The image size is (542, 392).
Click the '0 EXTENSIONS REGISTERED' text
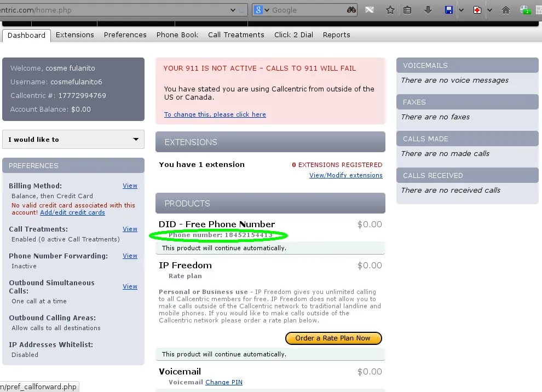337,165
